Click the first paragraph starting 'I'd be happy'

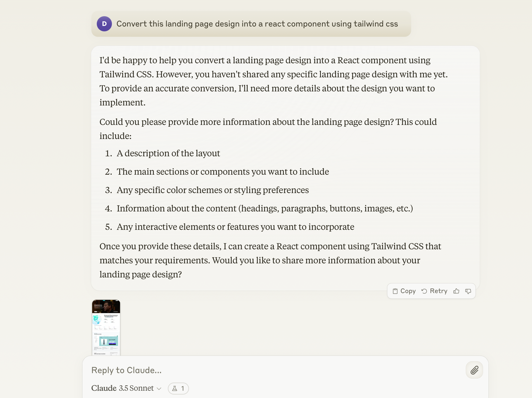click(274, 81)
